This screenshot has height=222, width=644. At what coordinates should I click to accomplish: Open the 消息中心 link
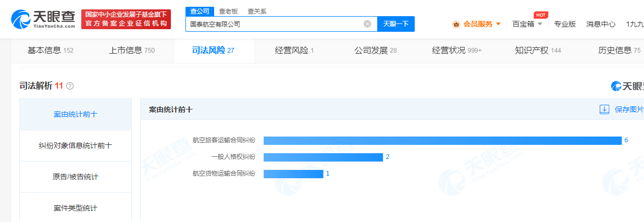[601, 24]
